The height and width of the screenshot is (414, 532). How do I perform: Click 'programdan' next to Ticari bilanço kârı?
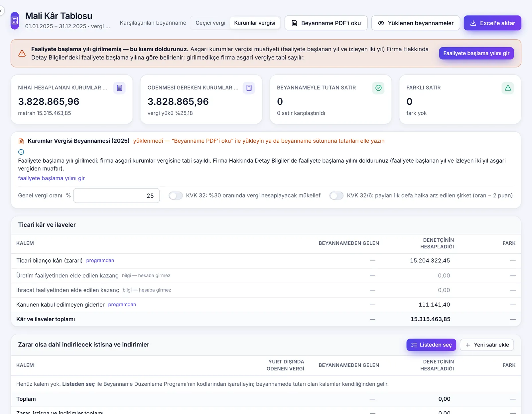coord(100,260)
